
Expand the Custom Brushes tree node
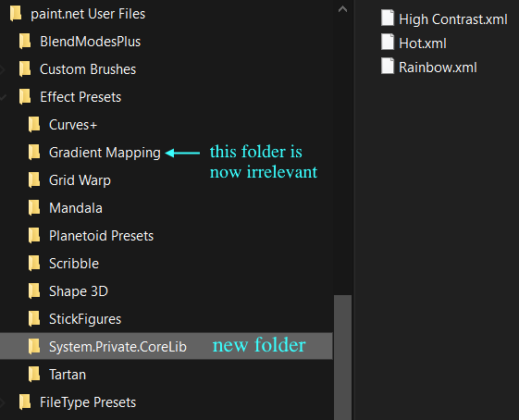2,69
